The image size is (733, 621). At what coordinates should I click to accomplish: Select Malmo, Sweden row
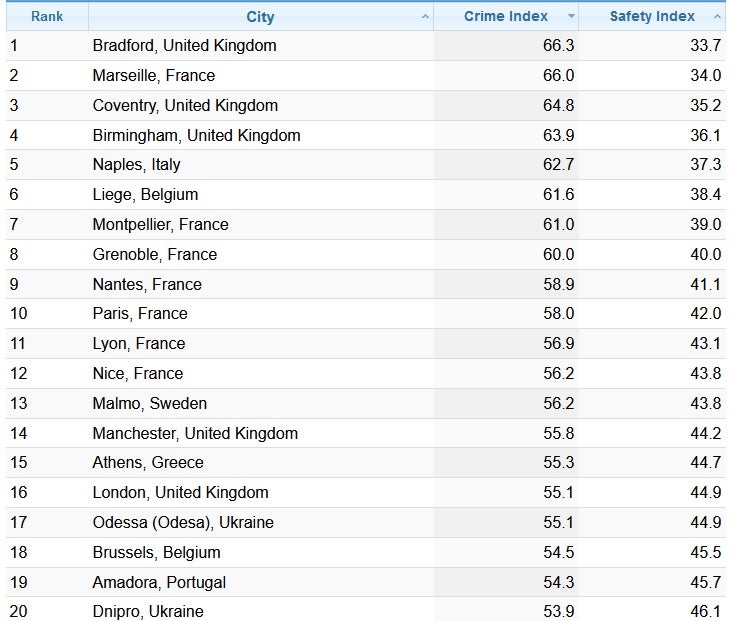click(x=150, y=404)
